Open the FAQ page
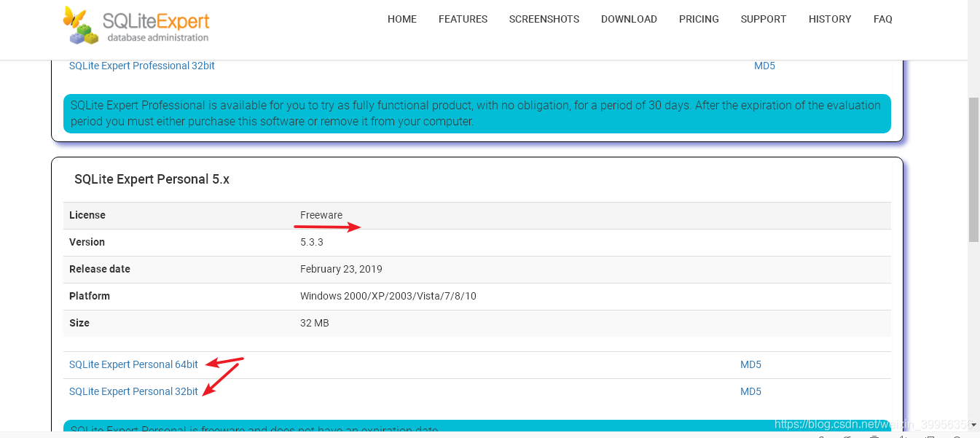Screen dimensions: 980x438 tap(883, 19)
